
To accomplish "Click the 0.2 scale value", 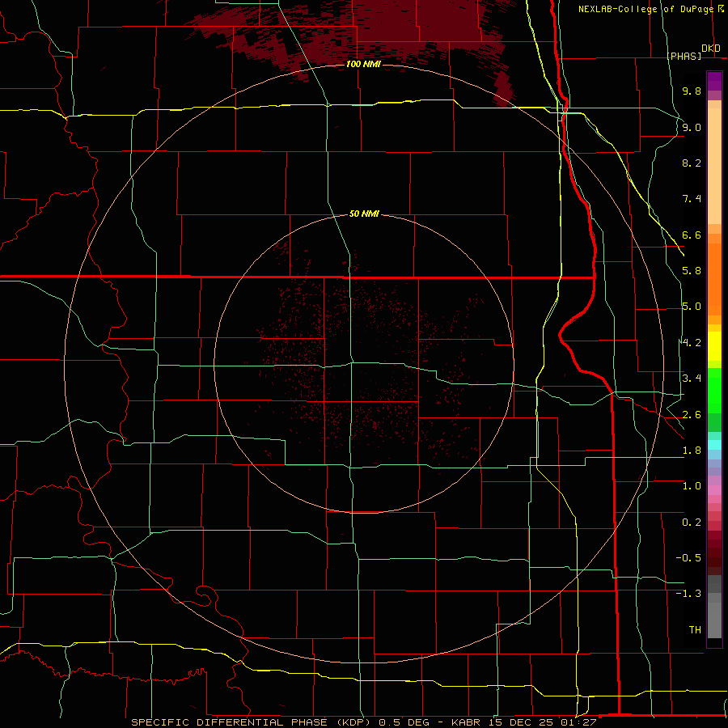I will [x=692, y=523].
